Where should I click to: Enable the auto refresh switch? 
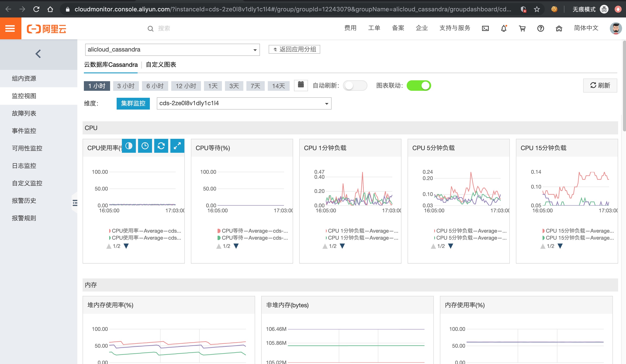(x=355, y=86)
